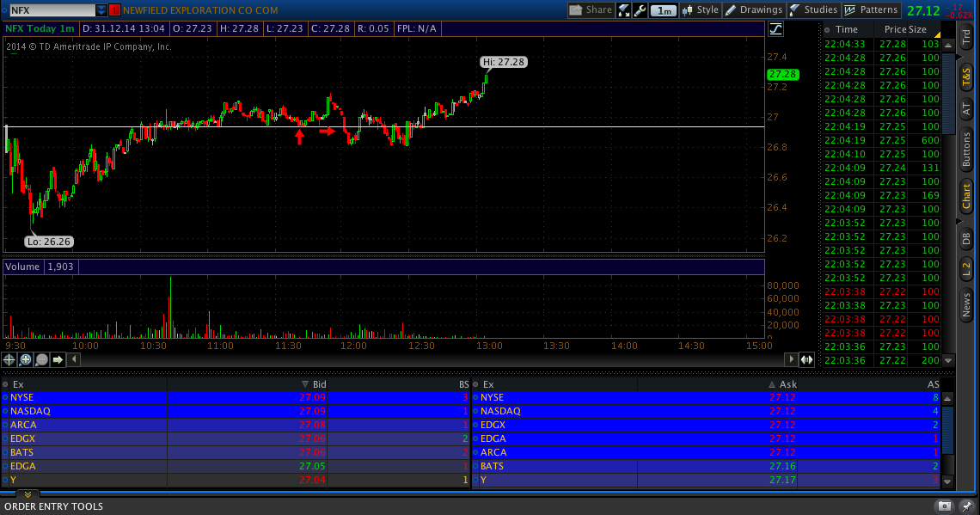Toggle the chart scale curve icon
The width and height of the screenshot is (980, 515).
point(775,28)
